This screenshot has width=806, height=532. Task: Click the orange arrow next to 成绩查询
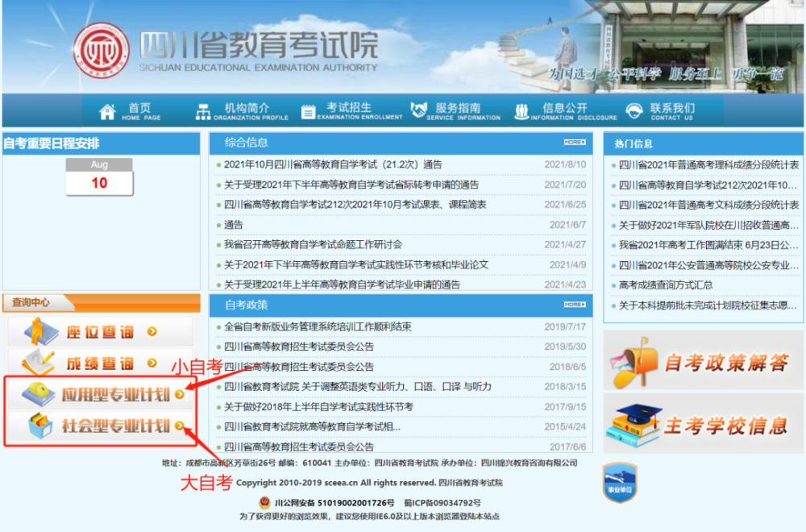152,363
